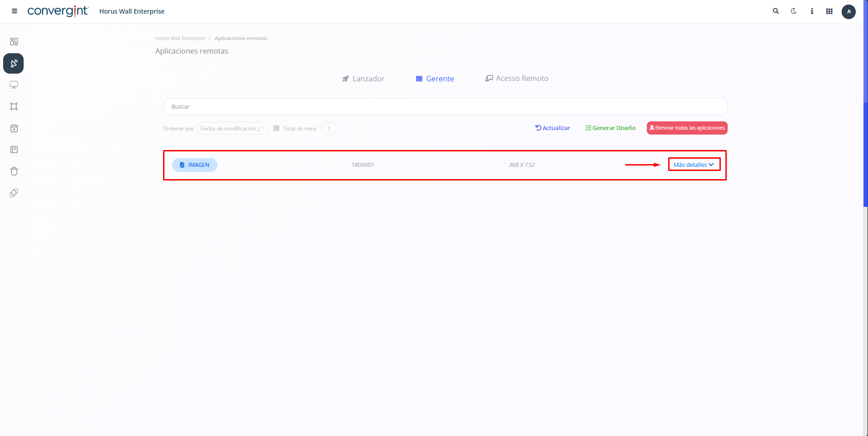
Task: Click the magnifier search icon in header
Action: click(776, 11)
